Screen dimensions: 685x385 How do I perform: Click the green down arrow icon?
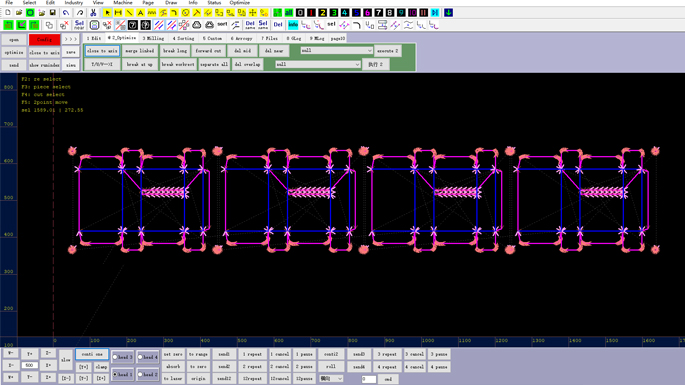[x=448, y=13]
